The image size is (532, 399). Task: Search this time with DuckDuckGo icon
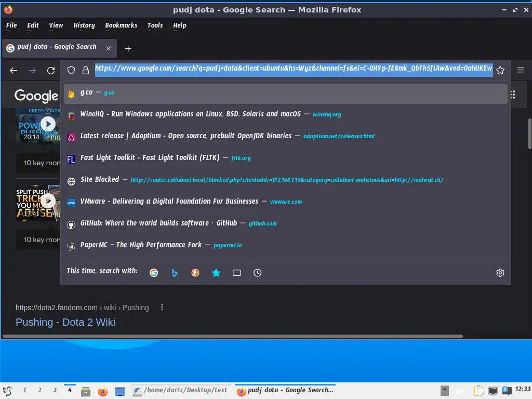[x=195, y=272]
